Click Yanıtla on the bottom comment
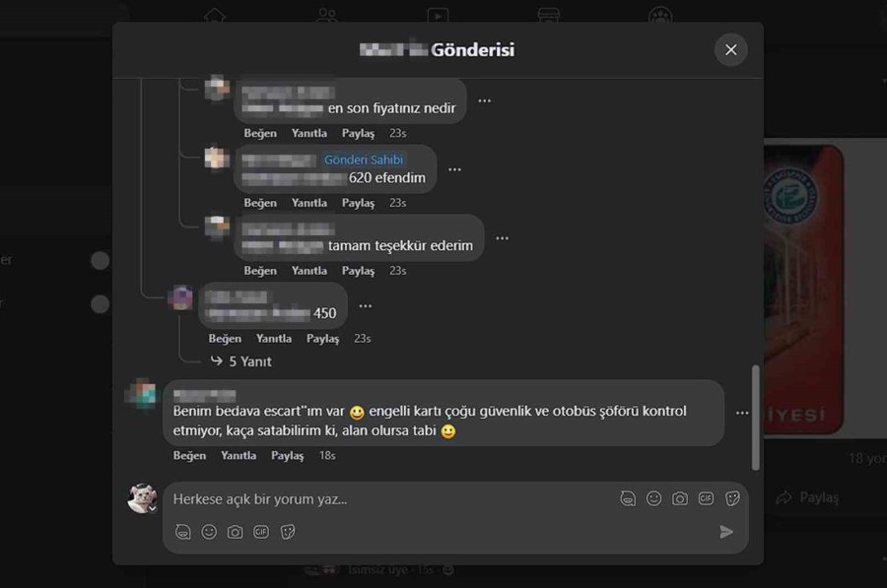 [239, 455]
